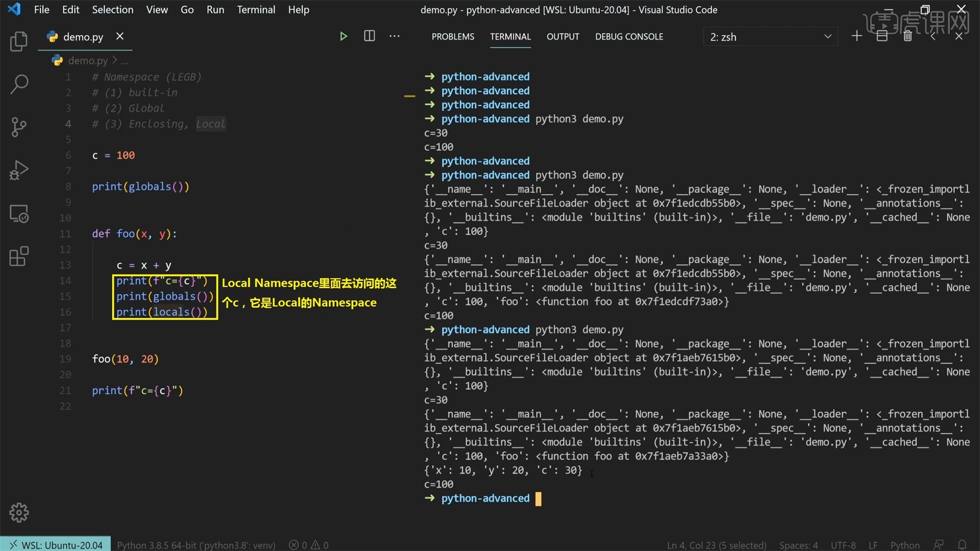Open the Run menu

(215, 9)
